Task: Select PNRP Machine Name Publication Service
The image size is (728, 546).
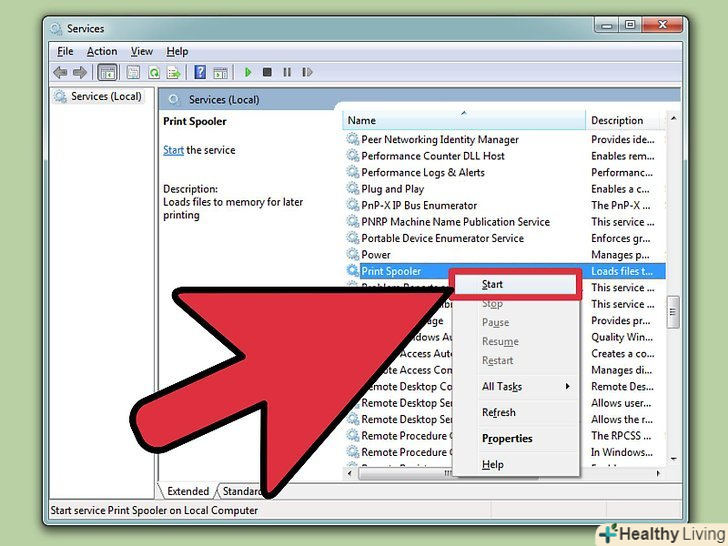Action: click(x=455, y=222)
